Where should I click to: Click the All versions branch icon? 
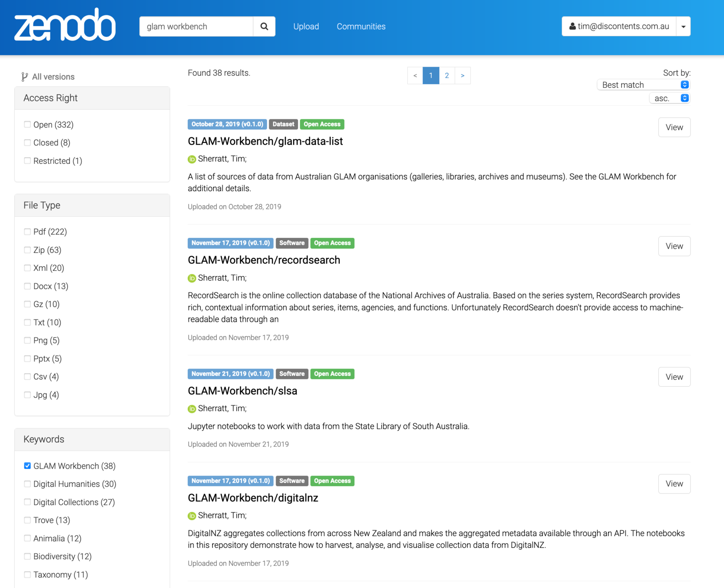coord(24,77)
